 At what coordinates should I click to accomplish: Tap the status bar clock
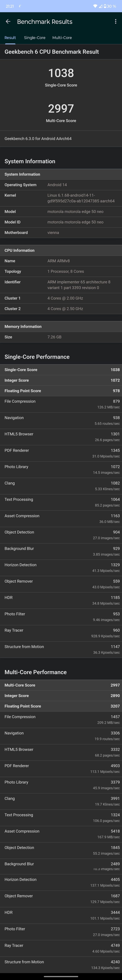(x=10, y=6)
